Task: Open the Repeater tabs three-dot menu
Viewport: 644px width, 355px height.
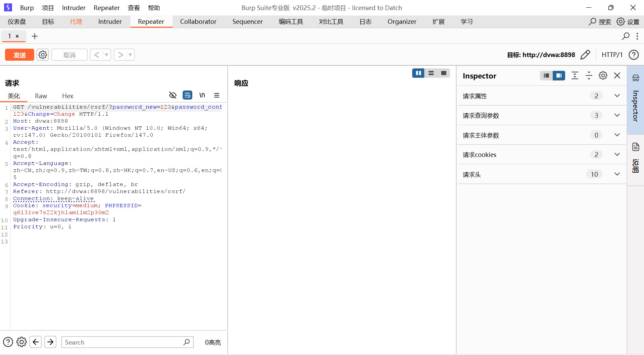Action: pos(637,36)
